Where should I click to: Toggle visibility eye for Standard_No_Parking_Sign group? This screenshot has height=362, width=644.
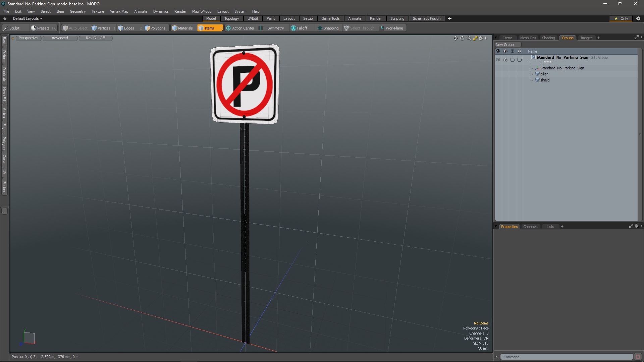tap(498, 60)
